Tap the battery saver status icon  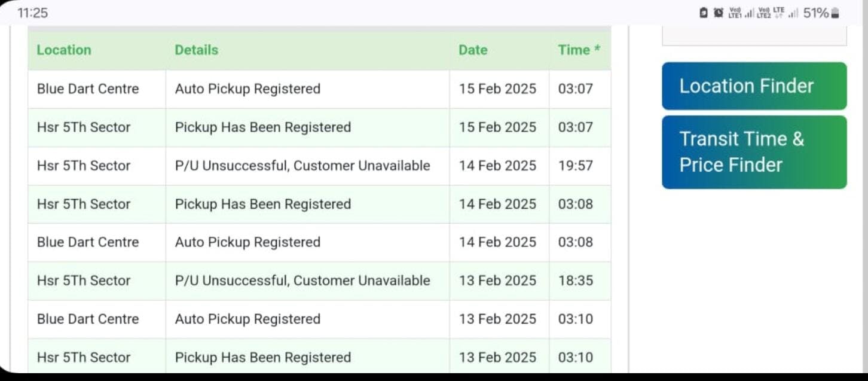point(704,13)
